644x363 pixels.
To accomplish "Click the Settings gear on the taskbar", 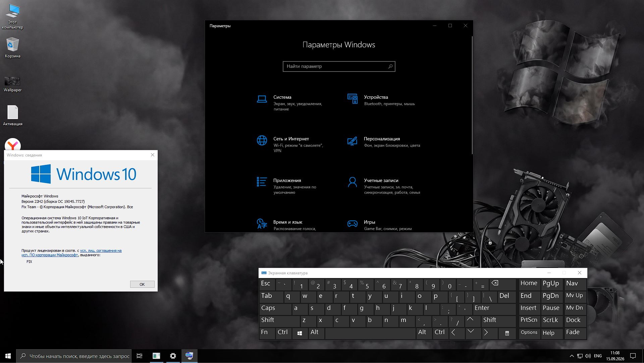I will 173,356.
